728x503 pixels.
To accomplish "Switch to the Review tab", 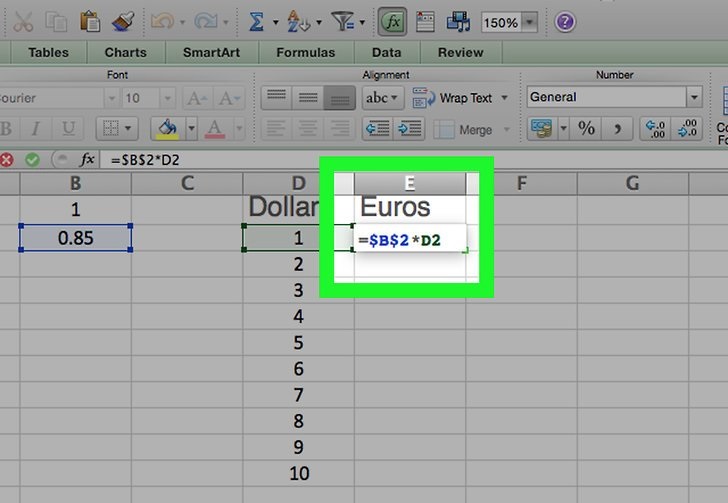I will tap(461, 52).
